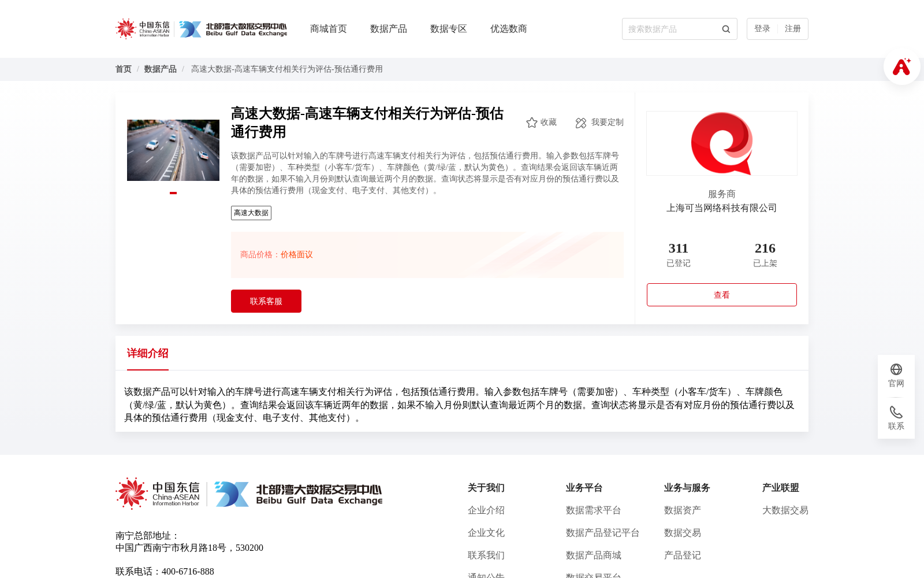The image size is (924, 578).
Task: Open 商城首页 in the navigation
Action: click(329, 29)
